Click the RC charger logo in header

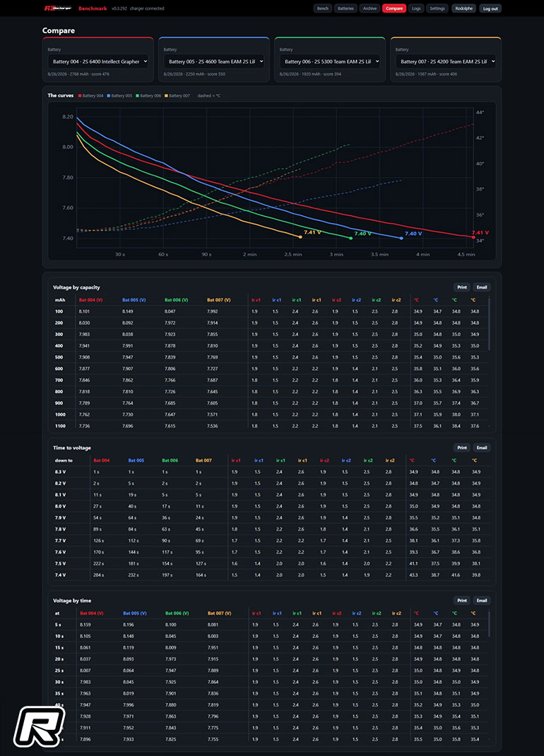pos(59,8)
